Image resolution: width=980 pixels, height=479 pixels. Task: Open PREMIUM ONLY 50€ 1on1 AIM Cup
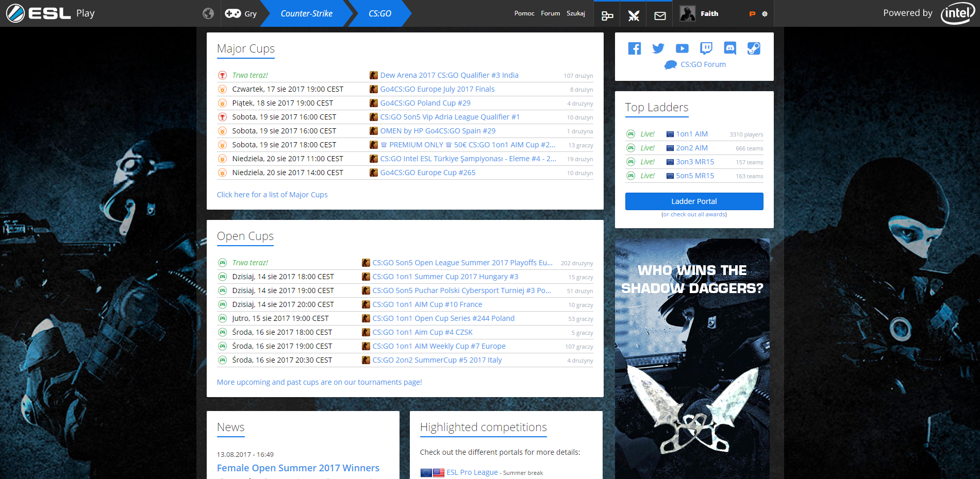point(468,145)
